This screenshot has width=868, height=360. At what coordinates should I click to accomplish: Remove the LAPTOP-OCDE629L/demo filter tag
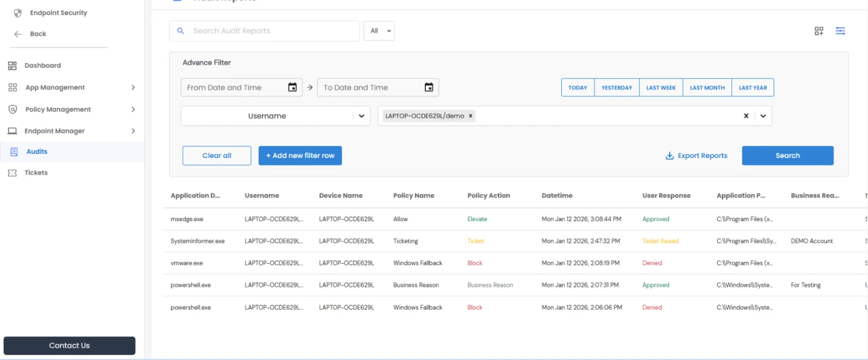point(471,116)
